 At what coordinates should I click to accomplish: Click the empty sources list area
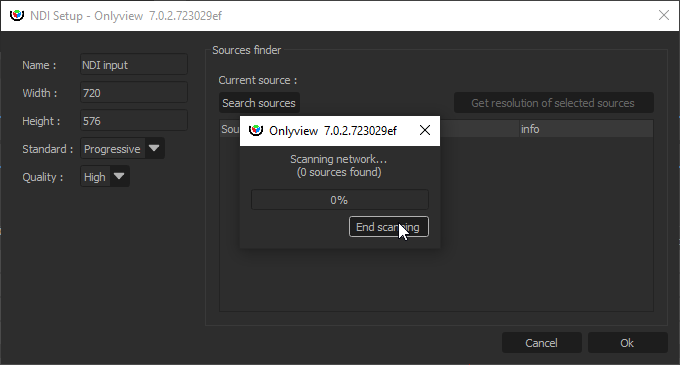tap(546, 224)
